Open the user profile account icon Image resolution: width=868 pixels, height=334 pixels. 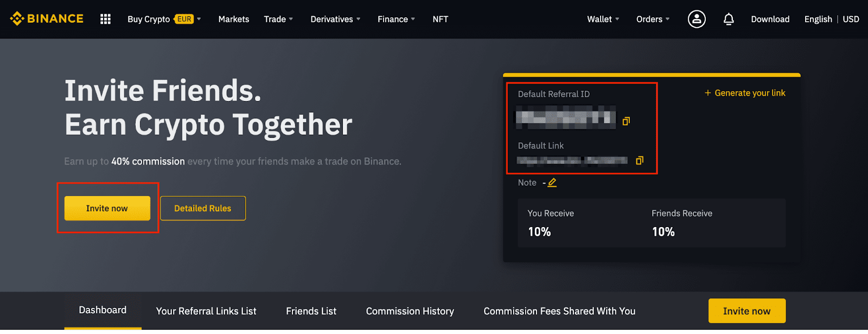[697, 19]
